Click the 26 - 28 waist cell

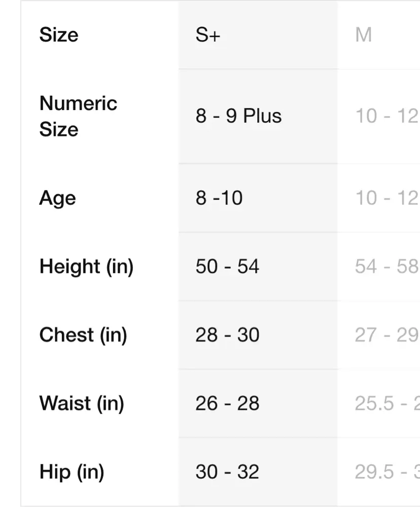pyautogui.click(x=227, y=403)
